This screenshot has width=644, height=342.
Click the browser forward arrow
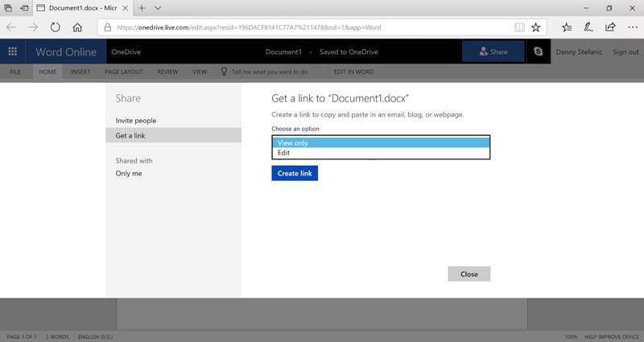click(x=33, y=27)
